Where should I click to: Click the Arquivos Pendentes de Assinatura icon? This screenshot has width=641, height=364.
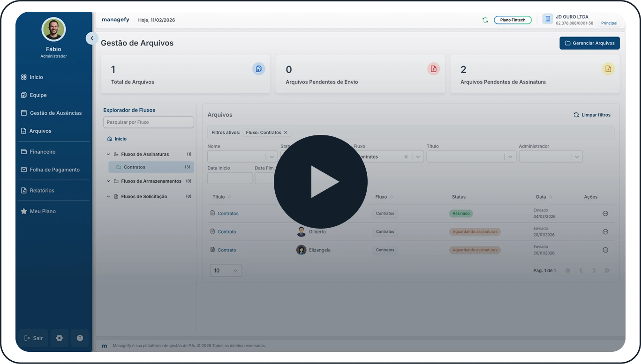pos(608,69)
